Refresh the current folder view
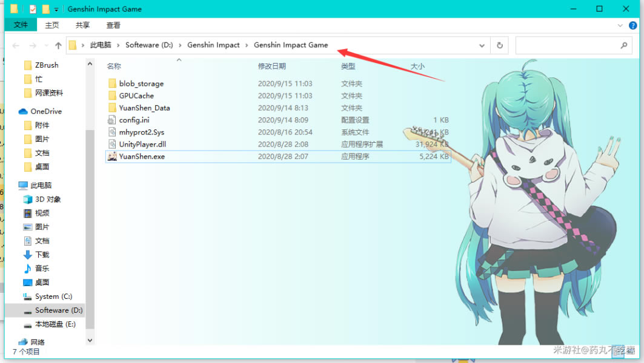644x363 pixels. pyautogui.click(x=499, y=45)
